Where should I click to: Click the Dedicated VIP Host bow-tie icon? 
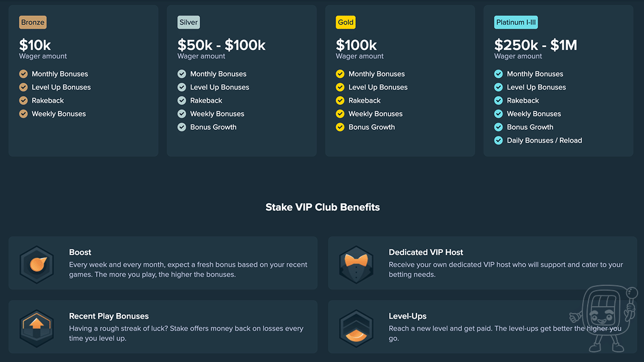pos(356,263)
